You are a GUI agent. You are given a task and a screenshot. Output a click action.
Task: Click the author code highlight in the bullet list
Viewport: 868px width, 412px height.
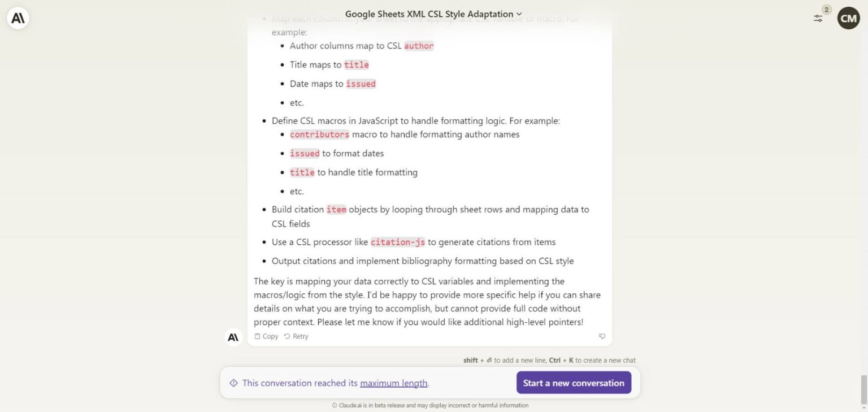pyautogui.click(x=419, y=46)
